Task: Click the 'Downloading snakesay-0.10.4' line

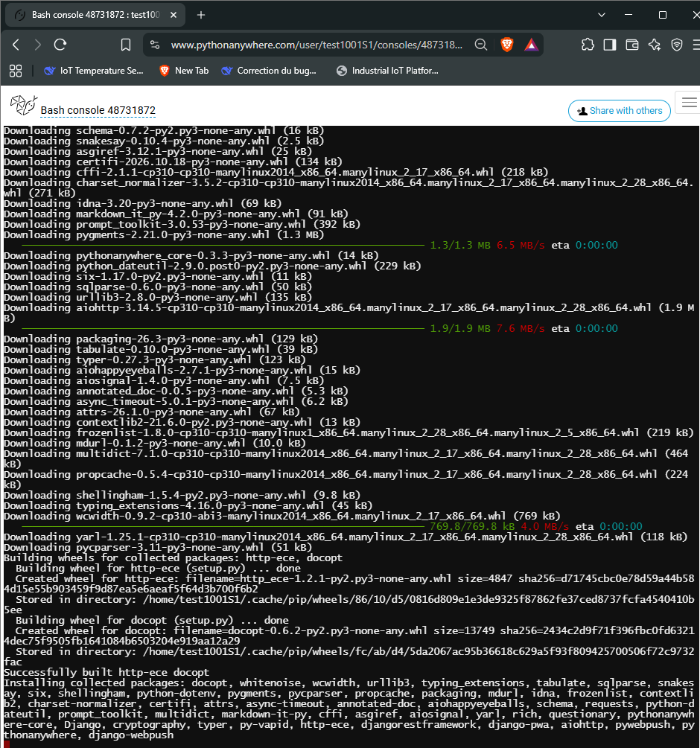Action: point(164,141)
